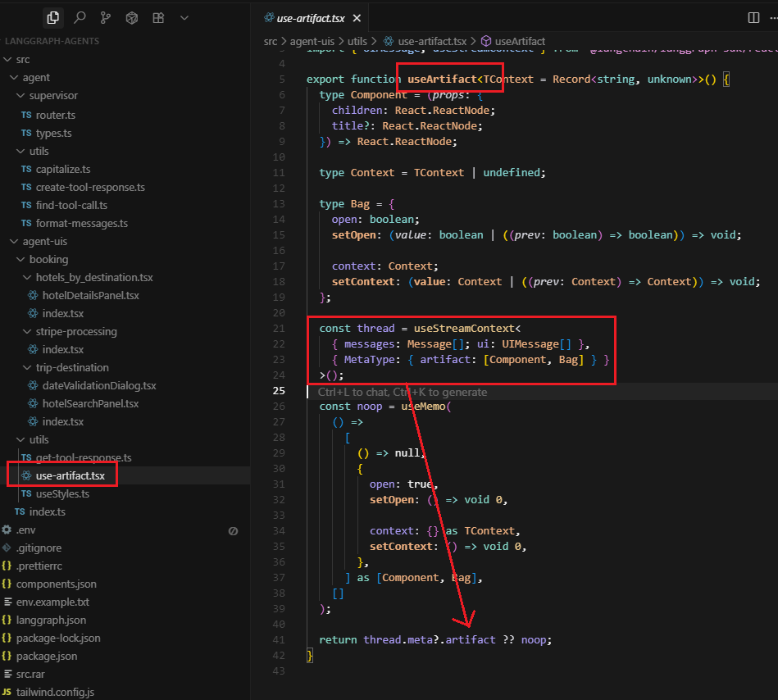This screenshot has width=778, height=700.
Task: Open editor More Actions ellipsis menu
Action: tap(771, 17)
